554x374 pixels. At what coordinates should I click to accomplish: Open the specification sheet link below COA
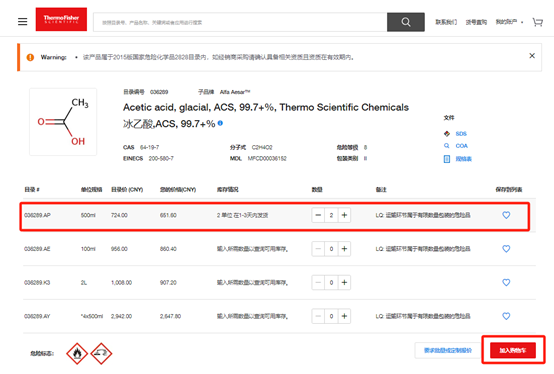463,159
